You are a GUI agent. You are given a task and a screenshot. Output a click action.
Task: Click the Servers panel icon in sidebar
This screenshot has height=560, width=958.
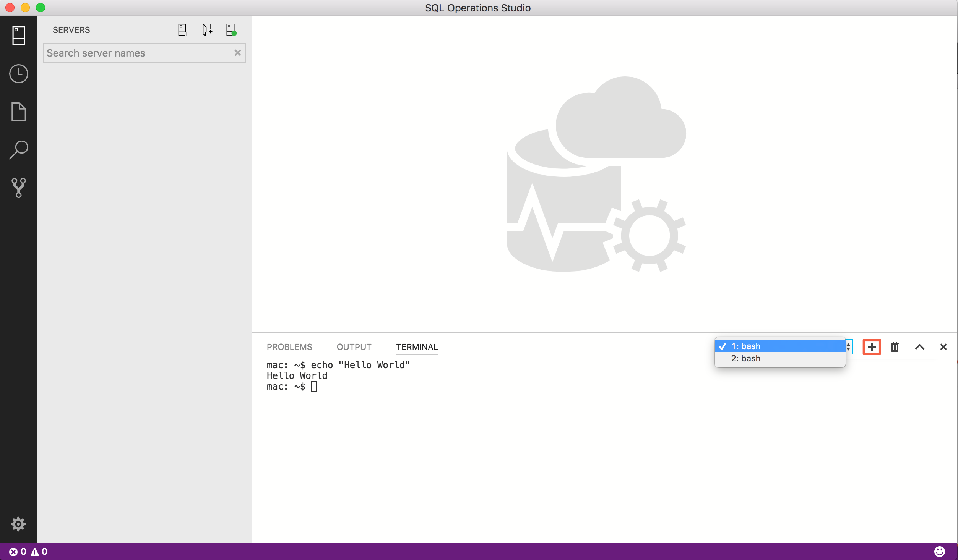pos(18,35)
